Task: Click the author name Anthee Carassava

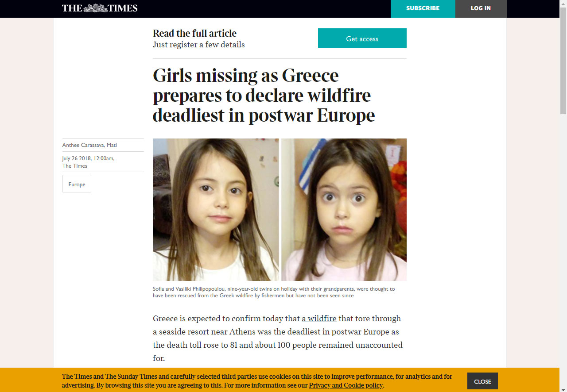Action: click(x=83, y=145)
